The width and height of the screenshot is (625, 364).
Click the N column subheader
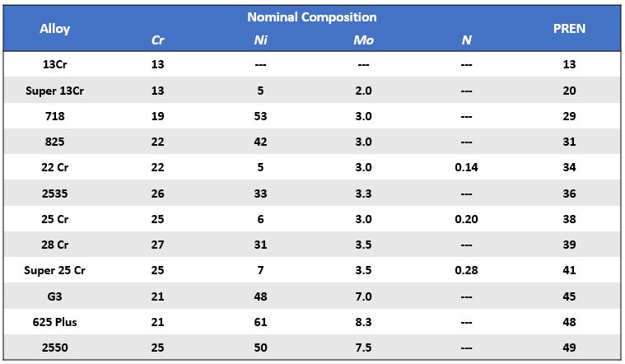466,40
